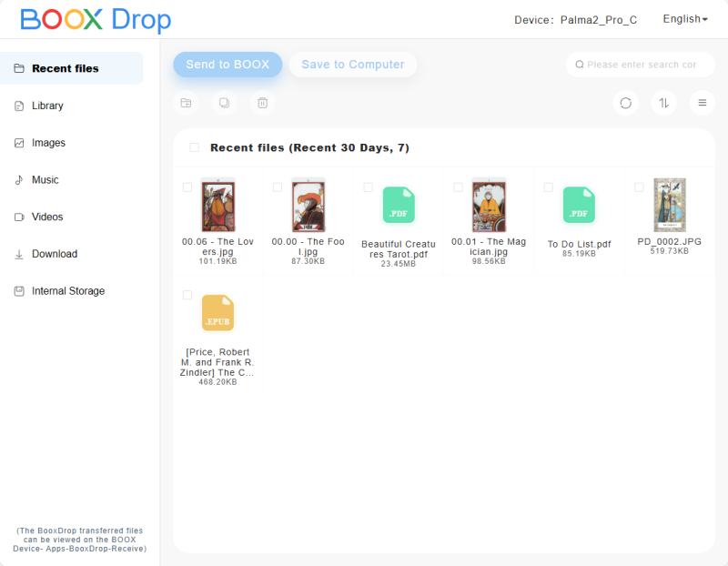Open the view layout menu icon on the right

(x=702, y=103)
